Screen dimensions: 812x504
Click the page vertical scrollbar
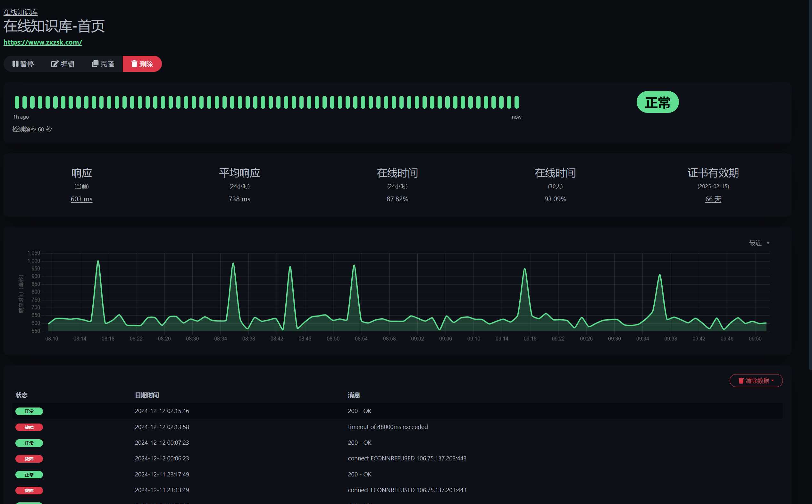coord(810,185)
